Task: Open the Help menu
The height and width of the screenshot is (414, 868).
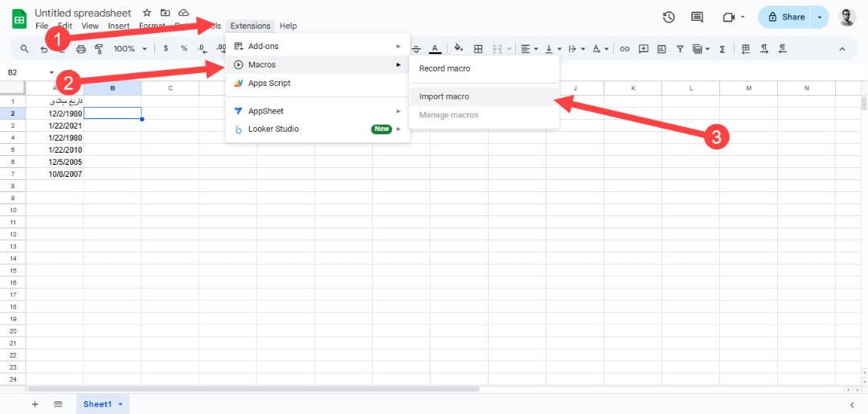Action: pos(288,26)
